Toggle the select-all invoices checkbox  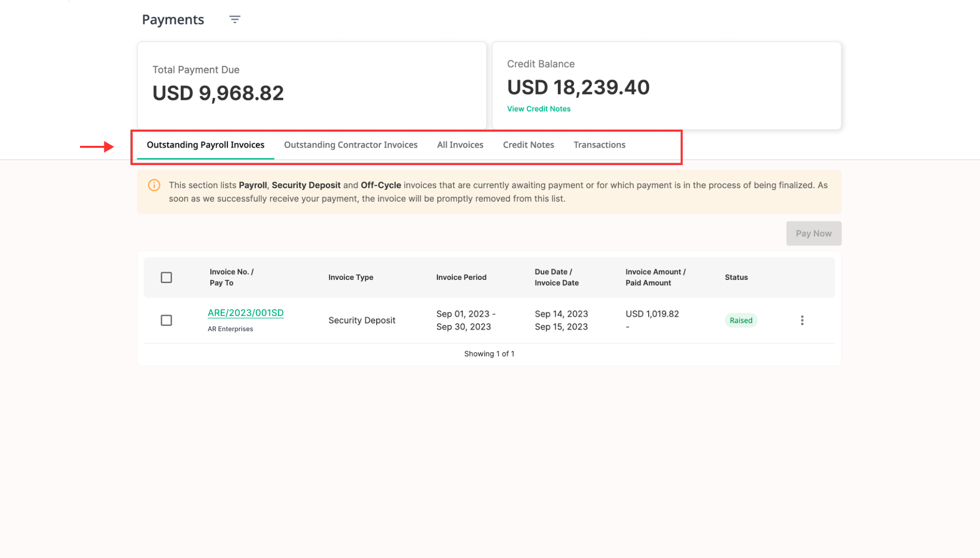tap(166, 277)
